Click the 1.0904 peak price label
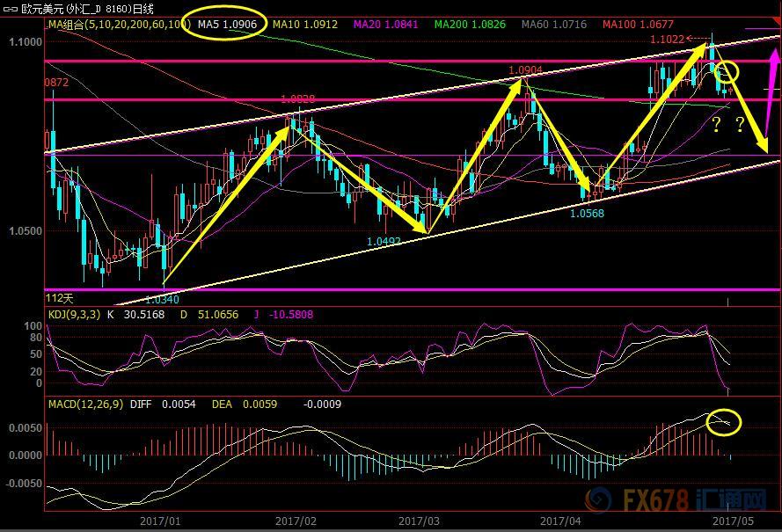 [525, 69]
